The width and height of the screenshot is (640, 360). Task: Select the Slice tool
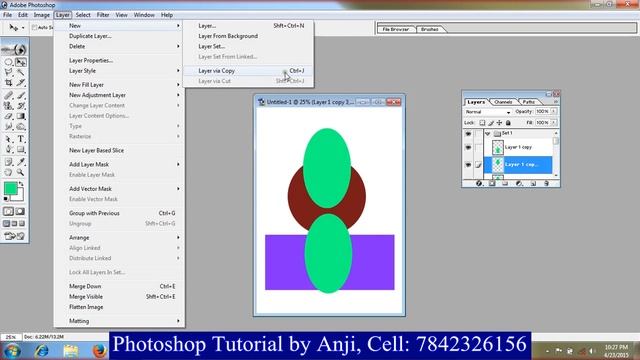coord(20,82)
